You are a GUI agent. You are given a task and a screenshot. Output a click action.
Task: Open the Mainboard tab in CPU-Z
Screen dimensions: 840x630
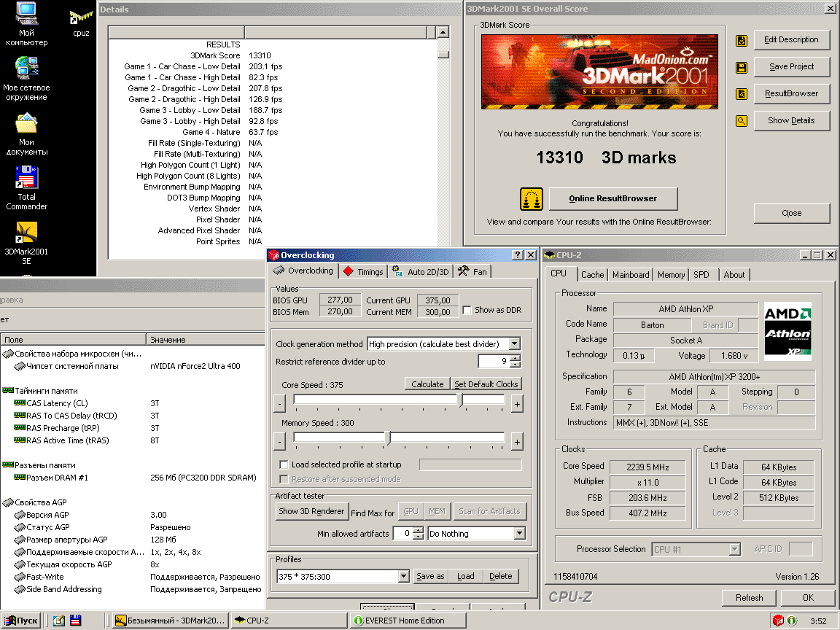coord(631,275)
